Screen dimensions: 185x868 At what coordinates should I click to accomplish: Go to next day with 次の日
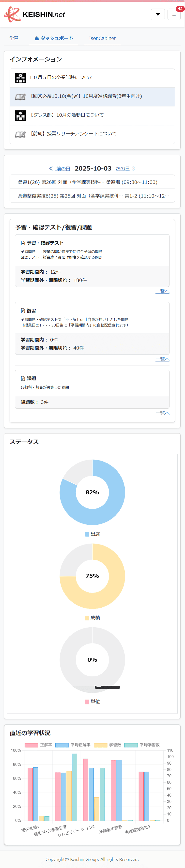pyautogui.click(x=125, y=168)
